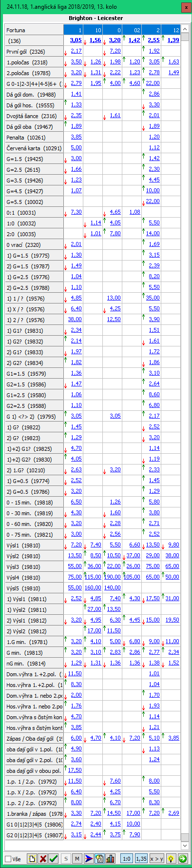Click the yellow lightbulb hint icon
The width and height of the screenshot is (192, 868).
(171, 858)
